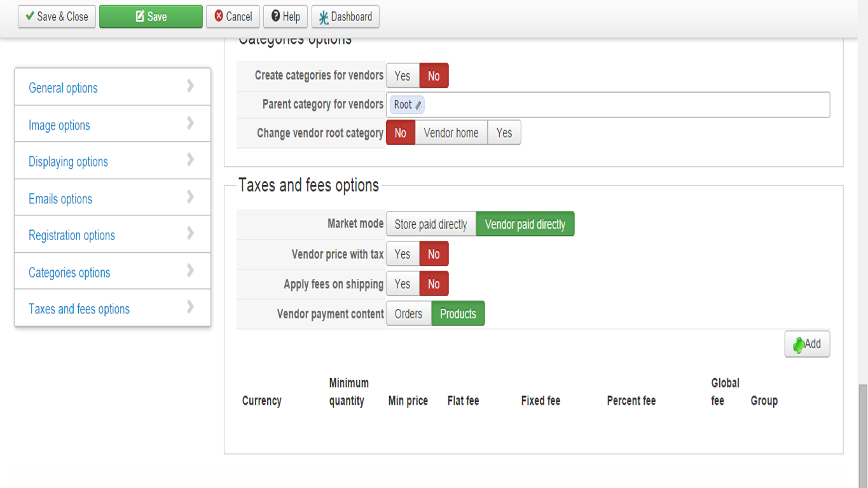Open the Displaying options section
Image resolution: width=868 pixels, height=488 pixels.
click(68, 161)
